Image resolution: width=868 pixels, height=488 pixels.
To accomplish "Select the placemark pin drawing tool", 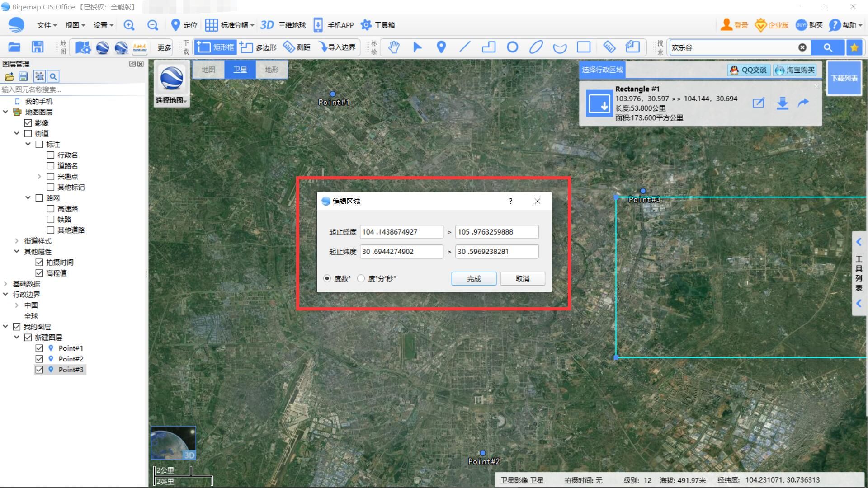I will pyautogui.click(x=441, y=47).
